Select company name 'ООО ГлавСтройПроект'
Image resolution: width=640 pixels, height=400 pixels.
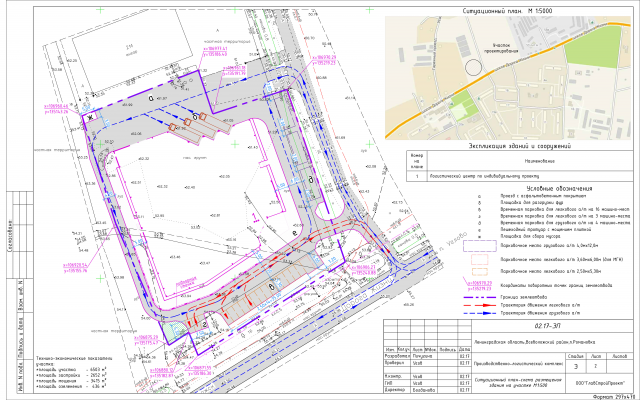(x=599, y=383)
